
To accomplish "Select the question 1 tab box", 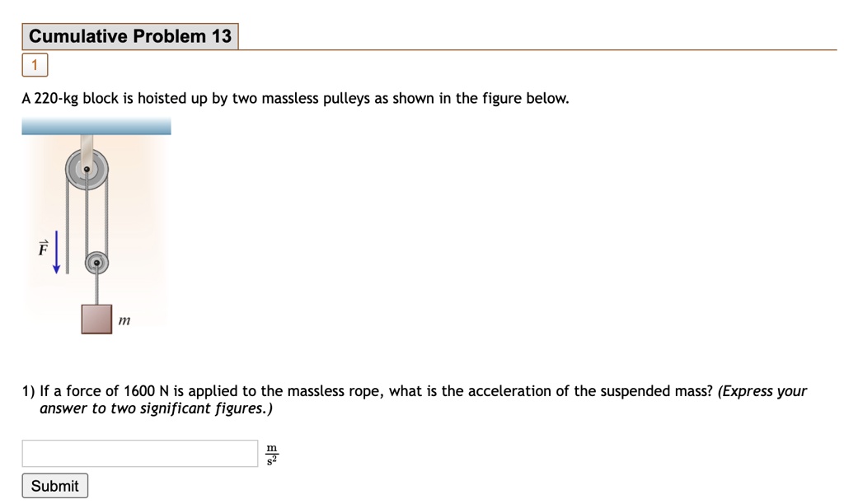I will tap(35, 64).
